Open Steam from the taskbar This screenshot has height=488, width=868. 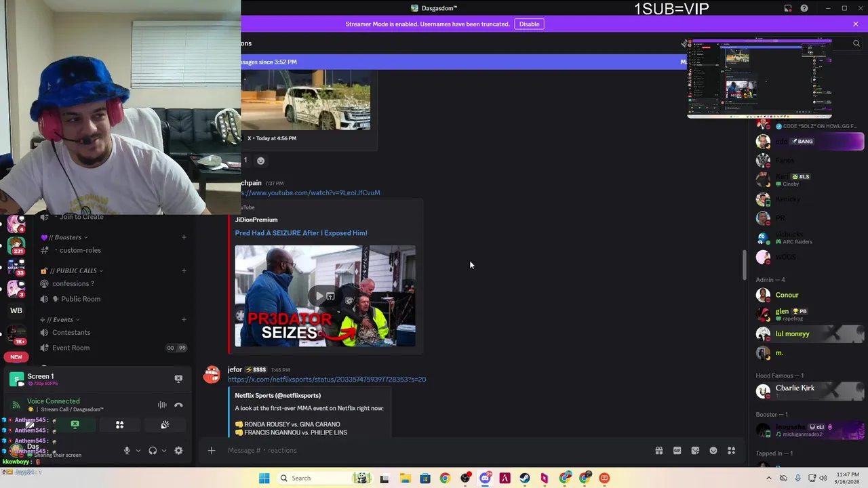click(x=525, y=478)
